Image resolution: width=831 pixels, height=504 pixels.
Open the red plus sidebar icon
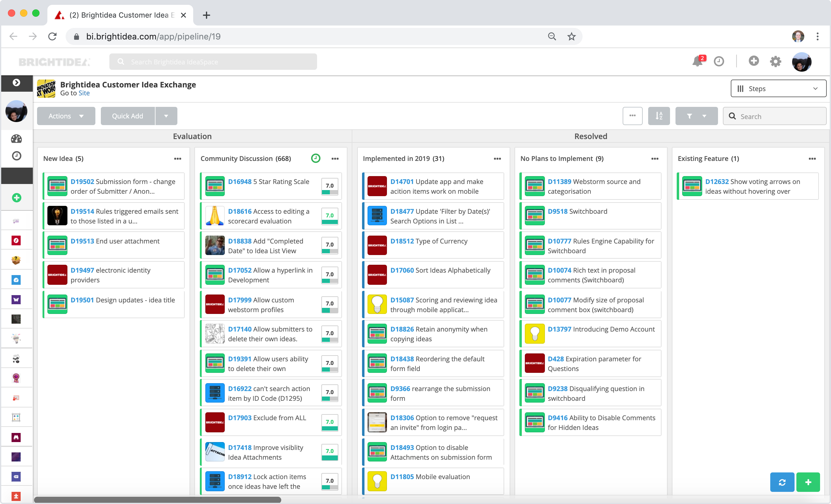(x=16, y=496)
